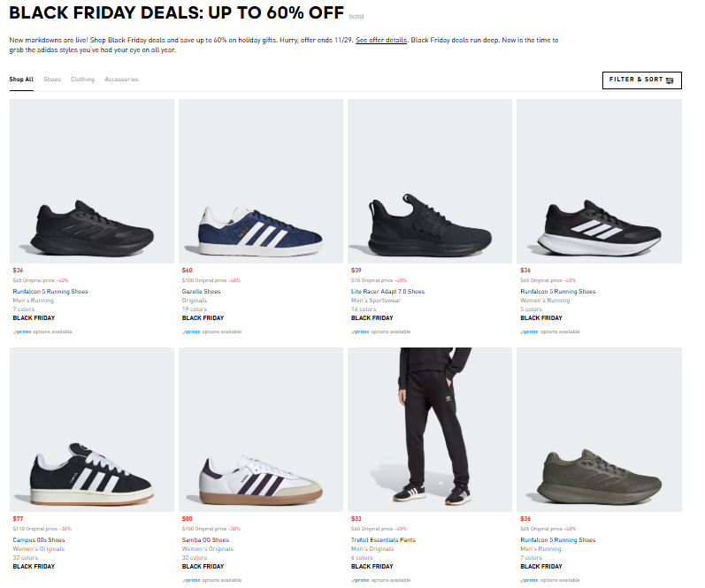Click the black Lite Racer Adapt shoe image

coord(430,181)
